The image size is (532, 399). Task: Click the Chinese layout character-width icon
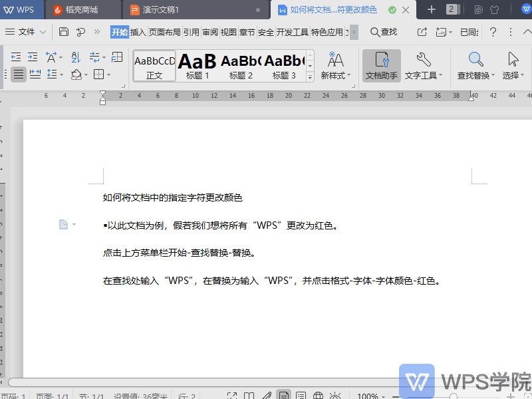(51, 57)
